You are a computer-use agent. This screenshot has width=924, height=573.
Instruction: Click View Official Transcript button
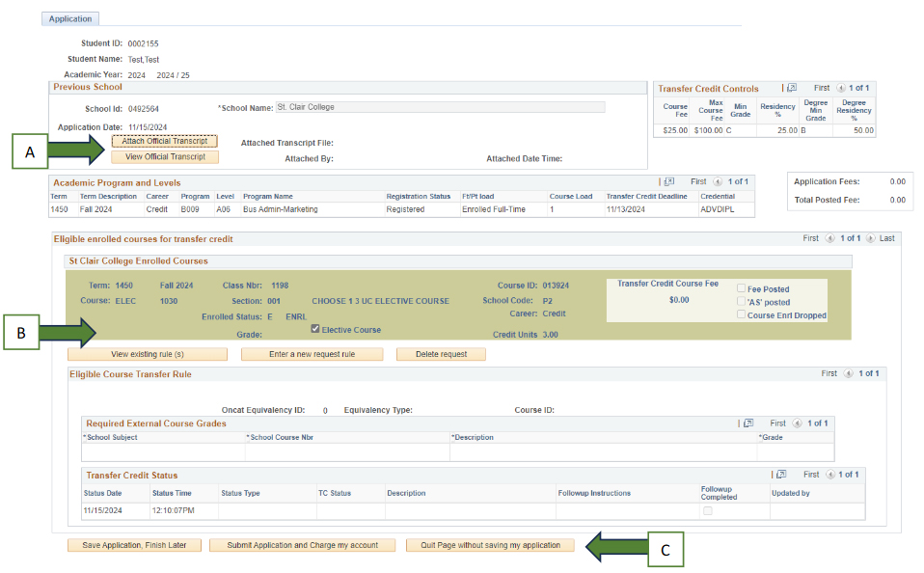click(x=164, y=157)
